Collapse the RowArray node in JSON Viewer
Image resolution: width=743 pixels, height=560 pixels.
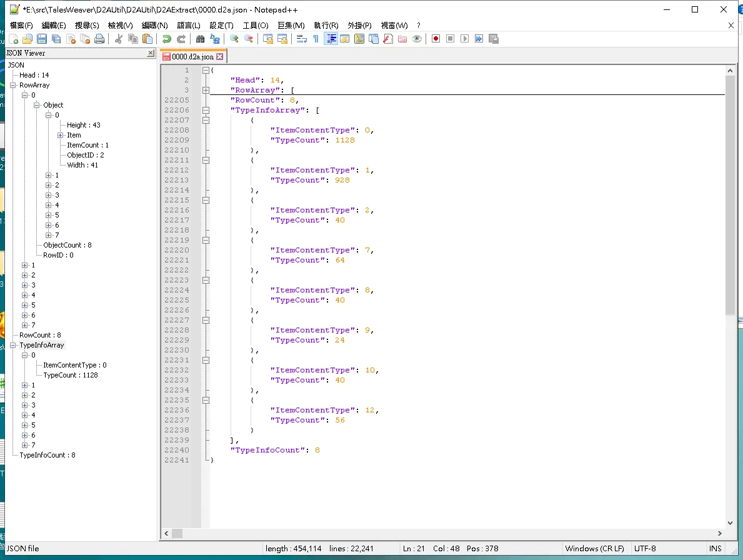(12, 85)
